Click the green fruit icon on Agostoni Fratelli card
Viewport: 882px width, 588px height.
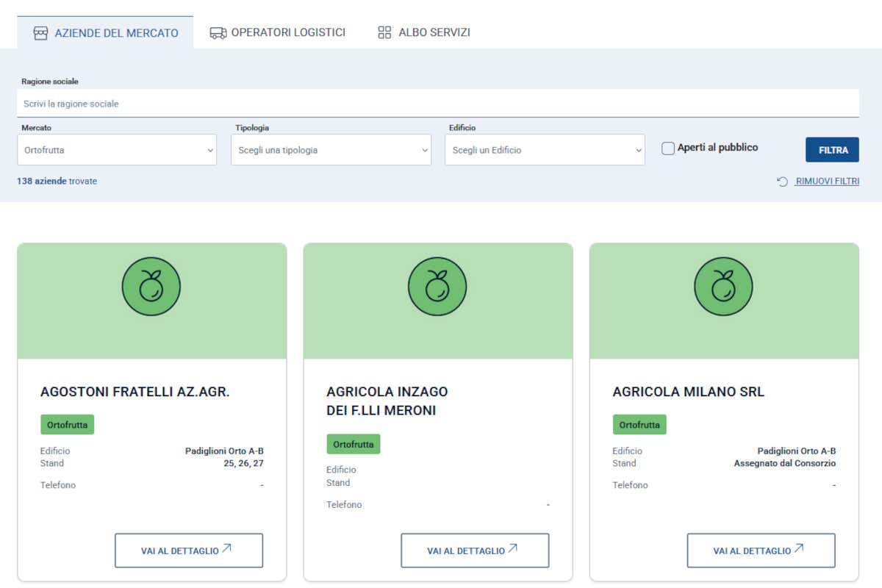(151, 287)
